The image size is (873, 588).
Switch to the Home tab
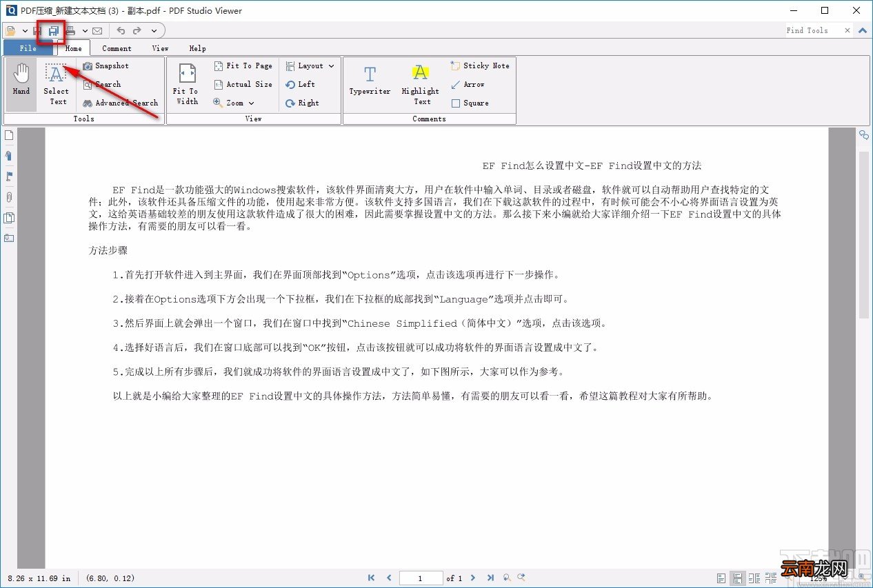point(74,48)
